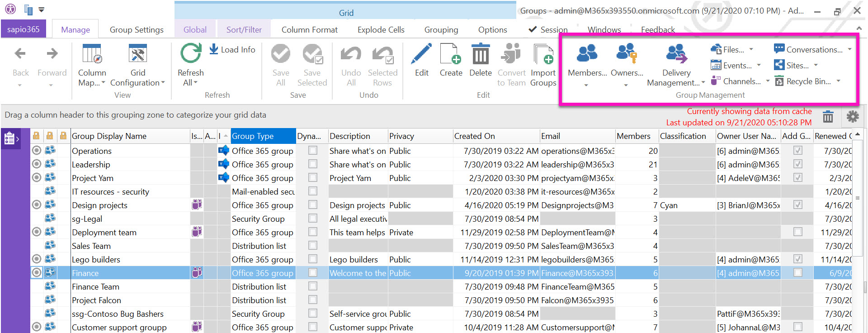This screenshot has height=333, width=868.
Task: Click Undo Selected Rows icon
Action: (382, 54)
